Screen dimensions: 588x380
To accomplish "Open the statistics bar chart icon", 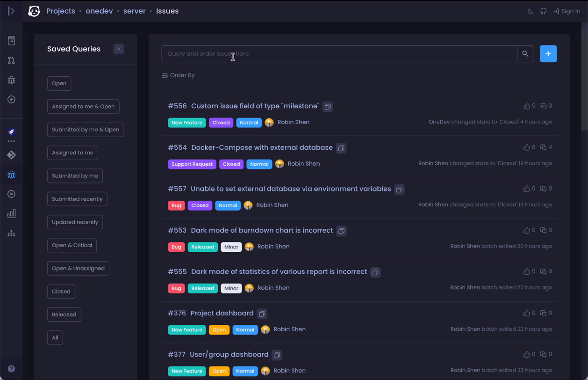I will 11,214.
